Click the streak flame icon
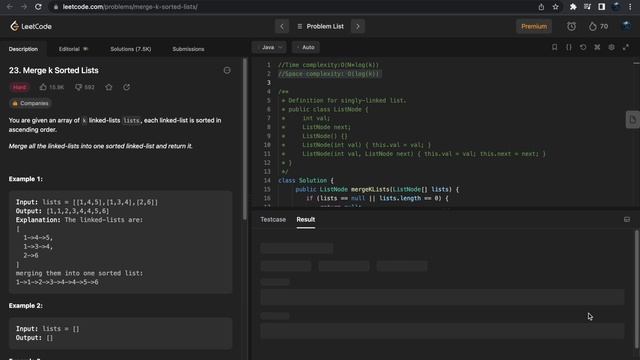Viewport: 640px width, 360px height. (592, 27)
